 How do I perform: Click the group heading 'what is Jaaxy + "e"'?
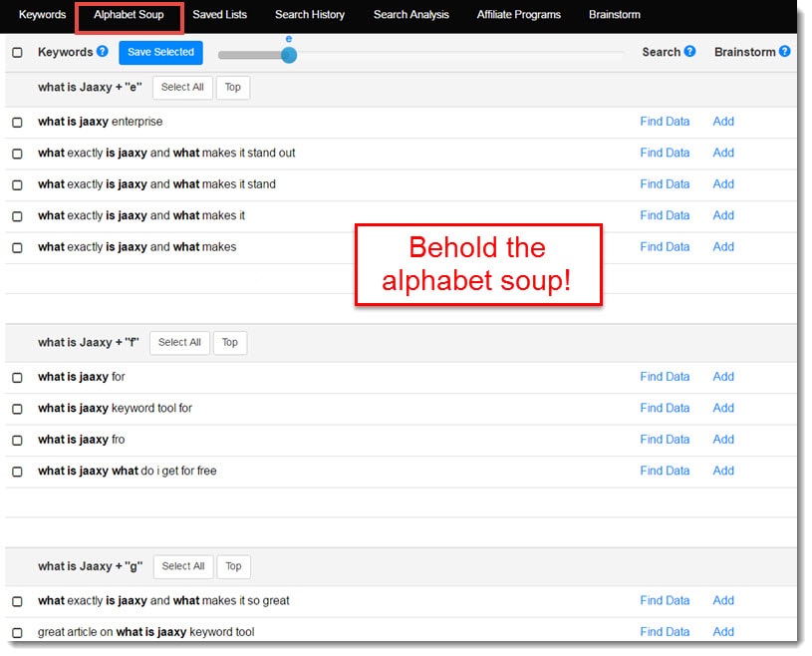click(90, 87)
